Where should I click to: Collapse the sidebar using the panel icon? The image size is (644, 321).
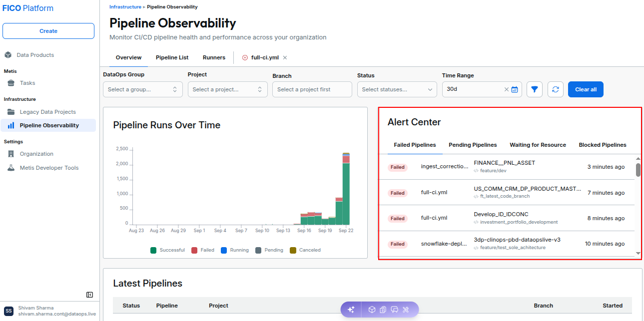[x=89, y=295]
